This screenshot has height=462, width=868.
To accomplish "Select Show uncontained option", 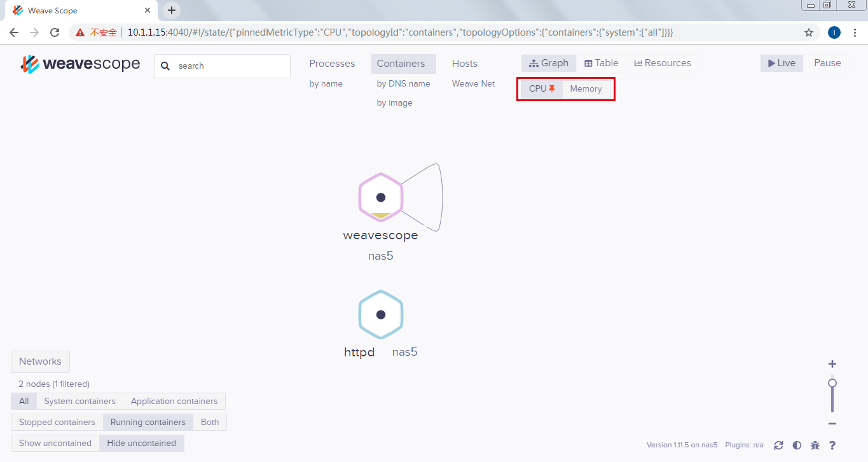I will pyautogui.click(x=55, y=444).
